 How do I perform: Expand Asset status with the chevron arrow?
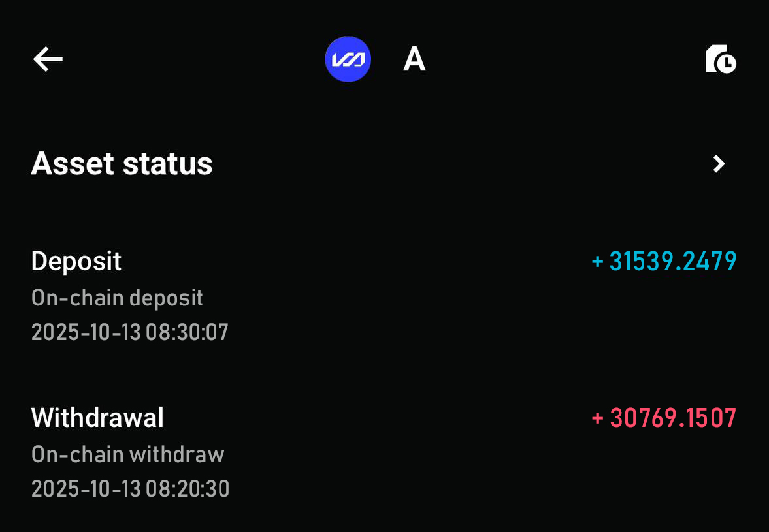(719, 164)
